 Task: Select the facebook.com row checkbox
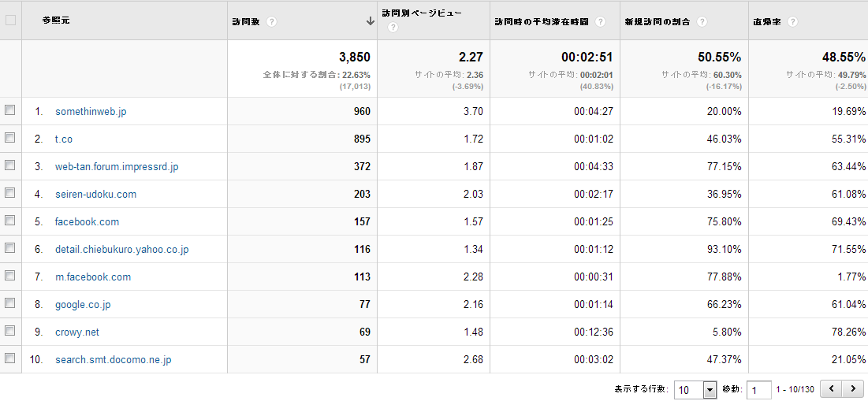click(x=10, y=221)
